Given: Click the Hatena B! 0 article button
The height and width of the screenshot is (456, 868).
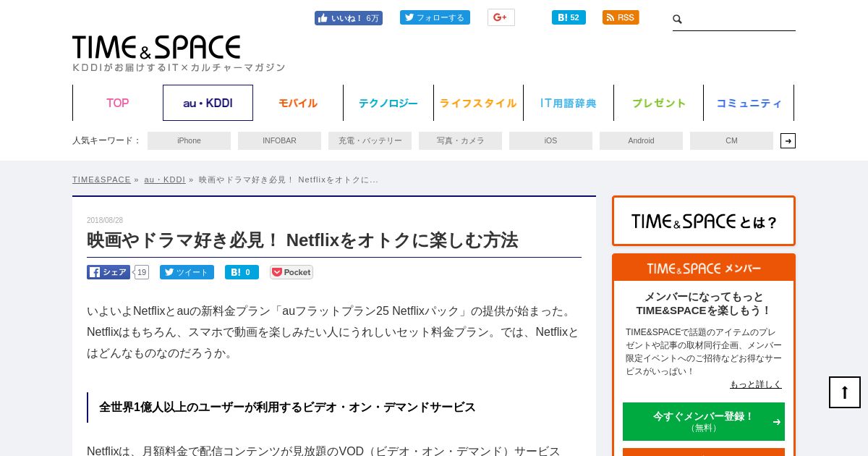Looking at the screenshot, I should click(242, 272).
